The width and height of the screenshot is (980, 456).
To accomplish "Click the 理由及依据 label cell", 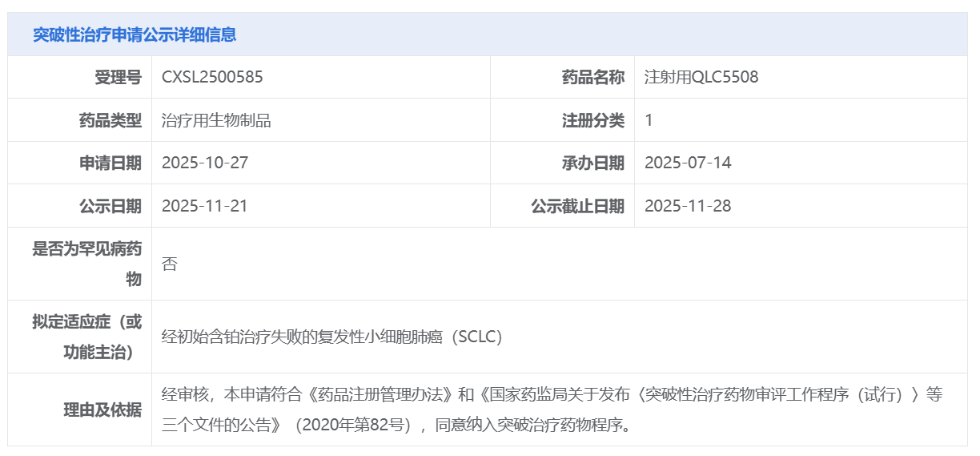I will [x=102, y=410].
